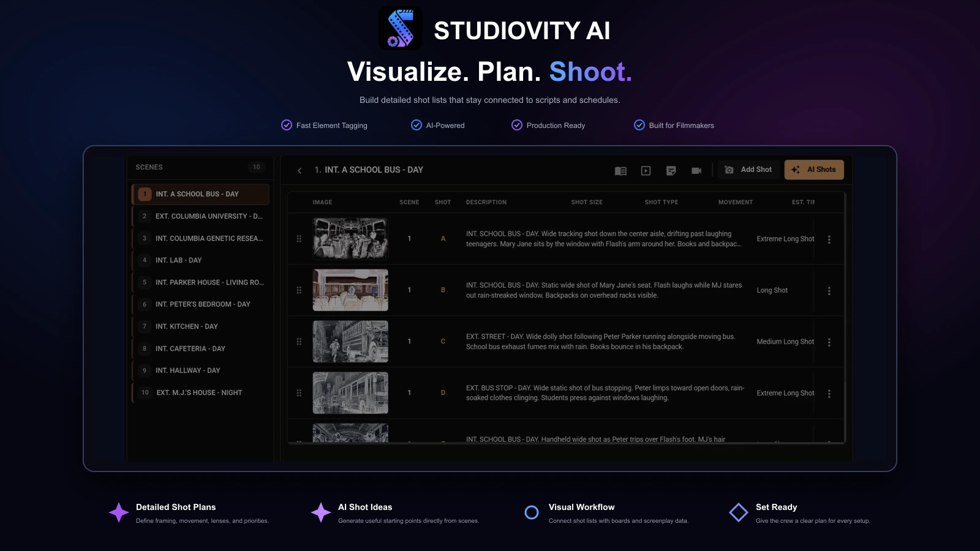This screenshot has width=980, height=551.
Task: Grab the drag handle of shot C row
Action: click(299, 342)
